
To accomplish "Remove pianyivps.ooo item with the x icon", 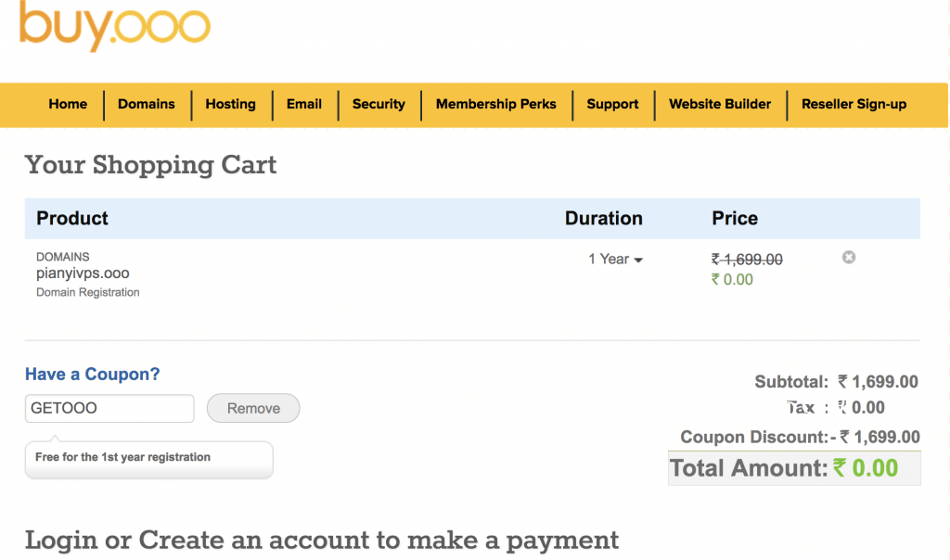I will coord(849,258).
